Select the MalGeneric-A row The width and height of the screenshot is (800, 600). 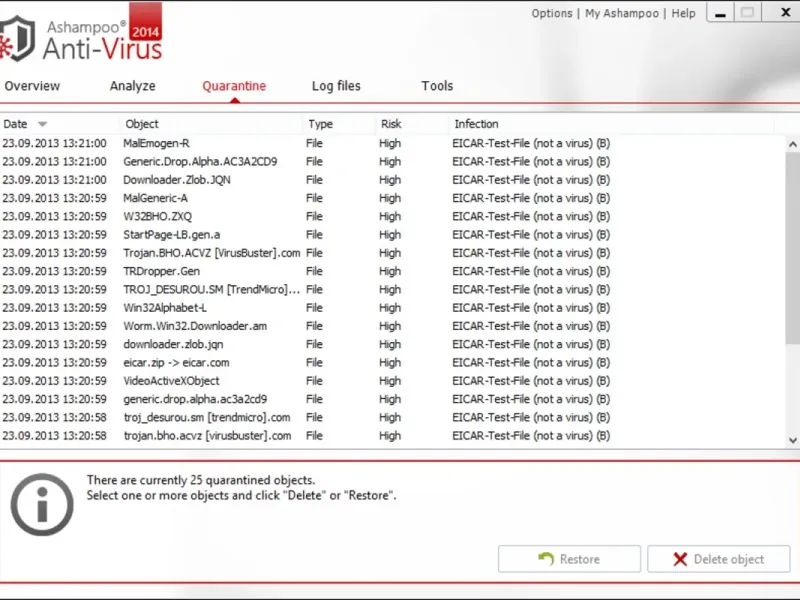393,198
